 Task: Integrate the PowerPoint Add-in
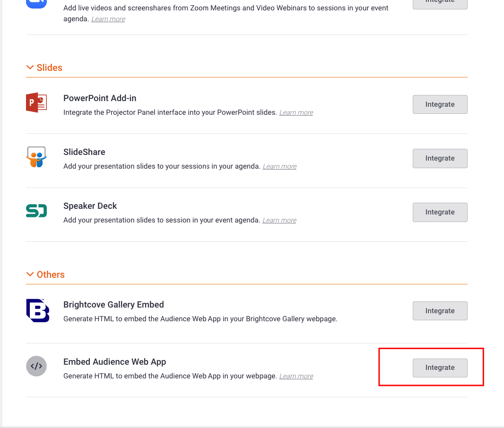point(440,104)
